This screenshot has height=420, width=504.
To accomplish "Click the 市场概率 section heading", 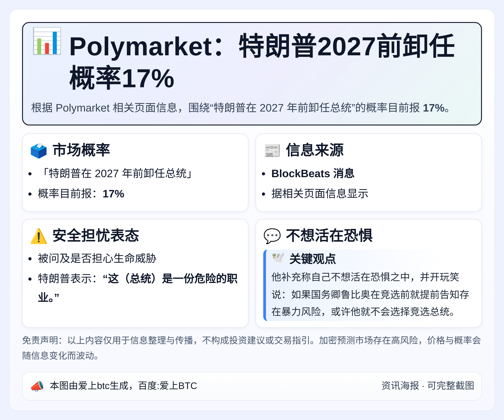I will 81,150.
